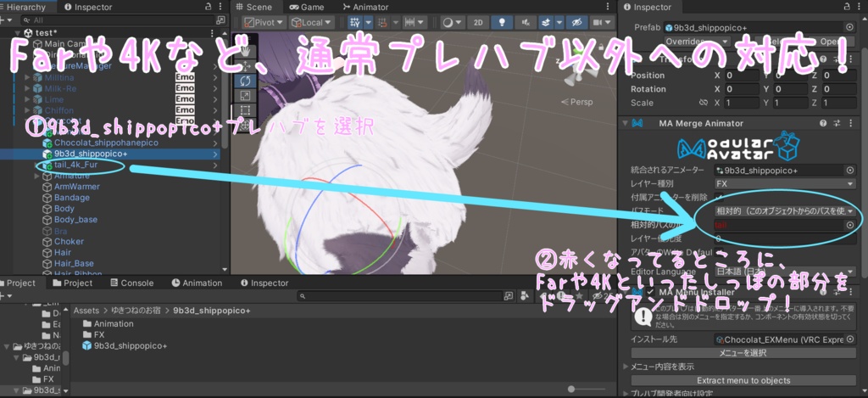Toggle scene effects (skybox/fx) button

pyautogui.click(x=545, y=22)
